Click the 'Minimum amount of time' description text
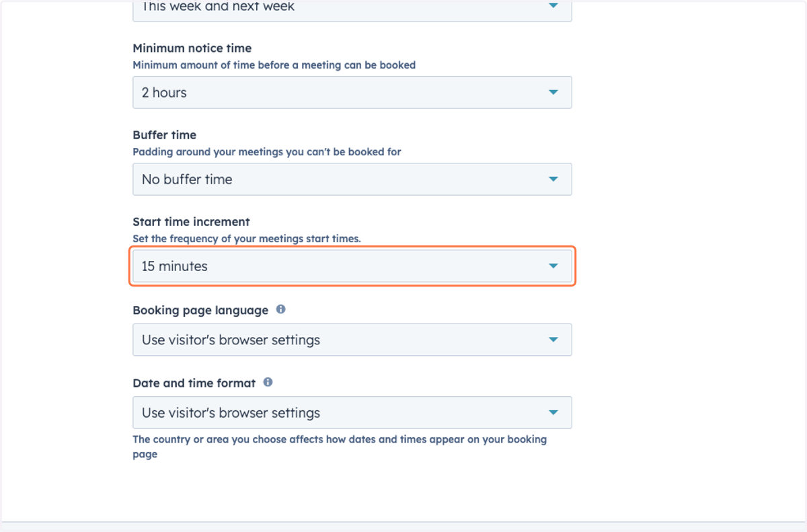807x532 pixels. (274, 65)
